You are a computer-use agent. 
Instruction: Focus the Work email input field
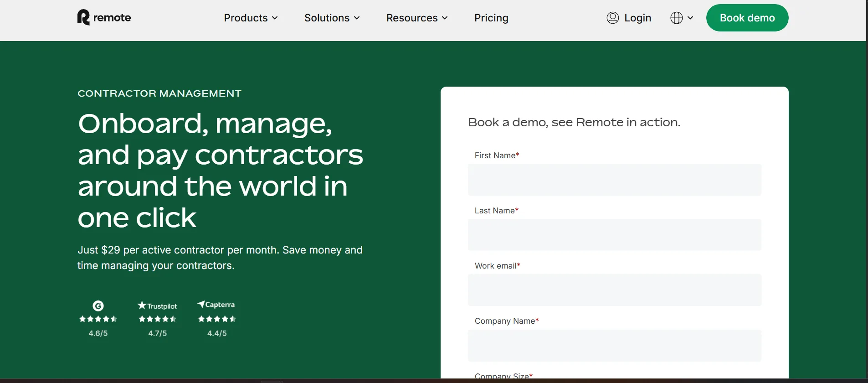click(x=615, y=290)
